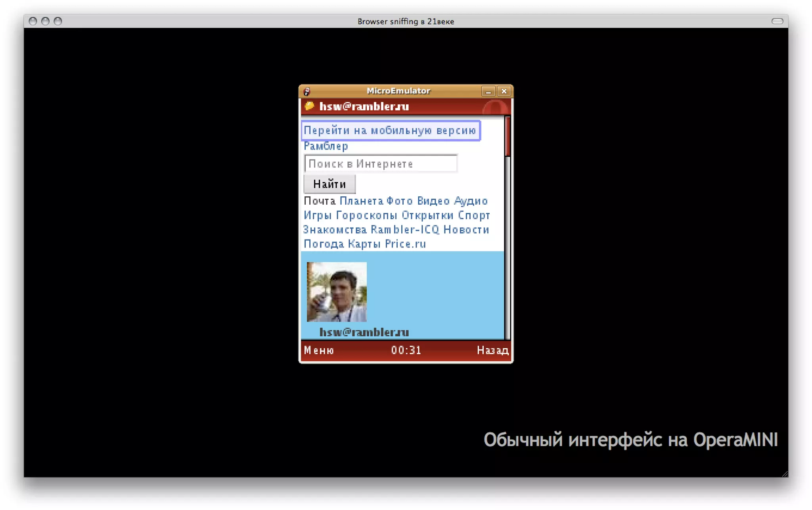Click hsw@rambler.ru text under the photo
The image size is (812, 510).
364,332
